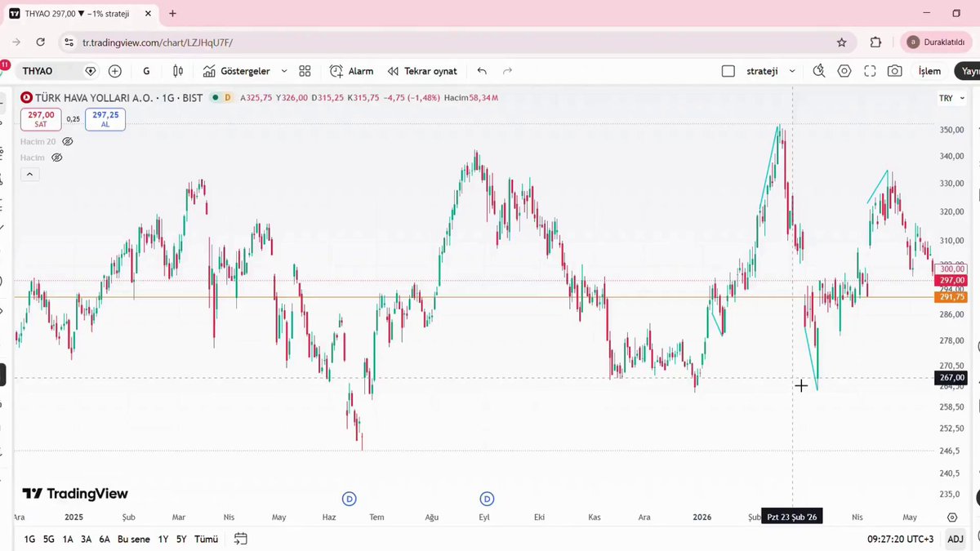The image size is (980, 551).
Task: Open the browser extensions puzzle icon
Action: click(876, 42)
